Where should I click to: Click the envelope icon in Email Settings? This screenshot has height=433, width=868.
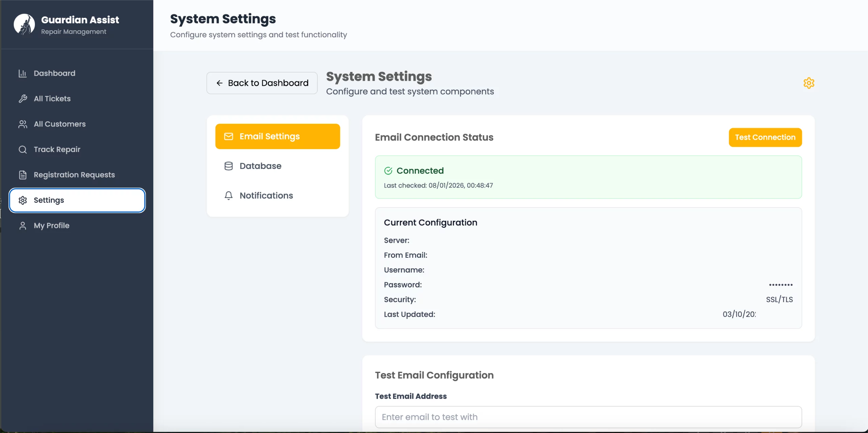229,136
